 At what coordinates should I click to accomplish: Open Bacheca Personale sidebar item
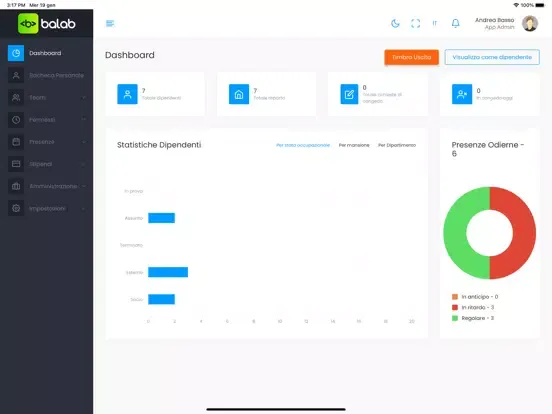(x=46, y=75)
